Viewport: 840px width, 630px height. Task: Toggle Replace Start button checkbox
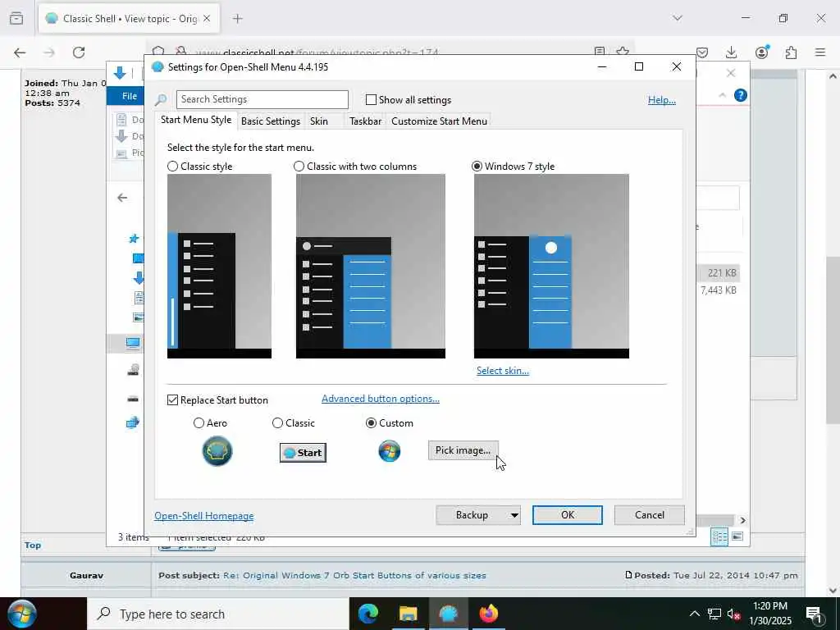pyautogui.click(x=172, y=400)
